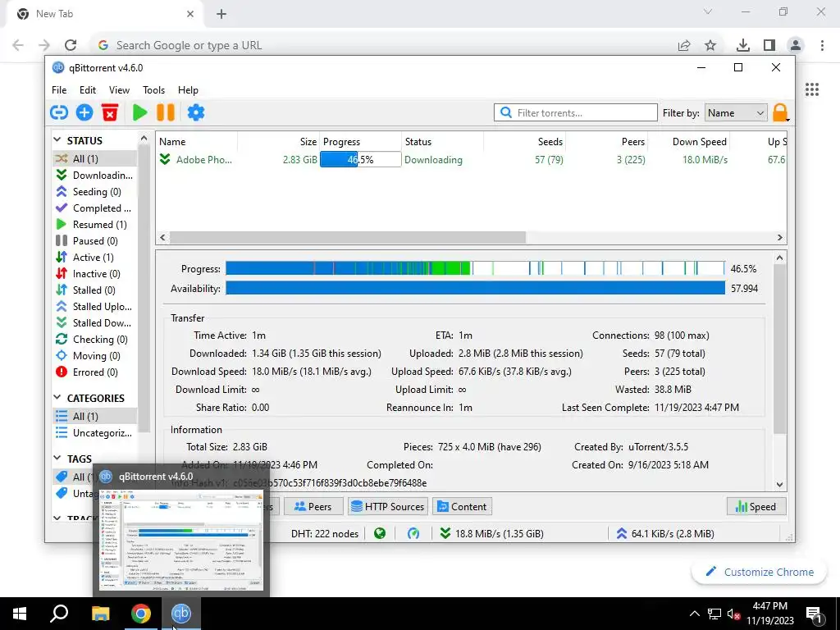Switch to the HTTP Sources tab
Screen dimensions: 840x630
387,507
